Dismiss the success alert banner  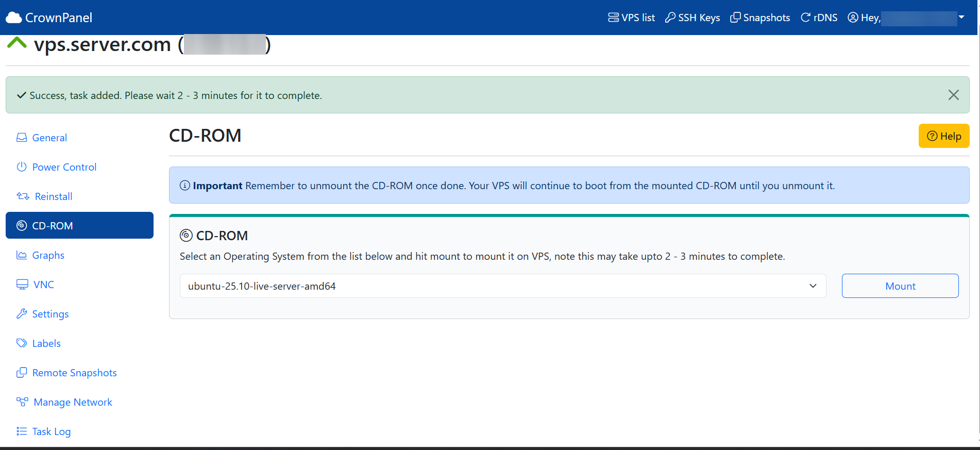coord(954,95)
